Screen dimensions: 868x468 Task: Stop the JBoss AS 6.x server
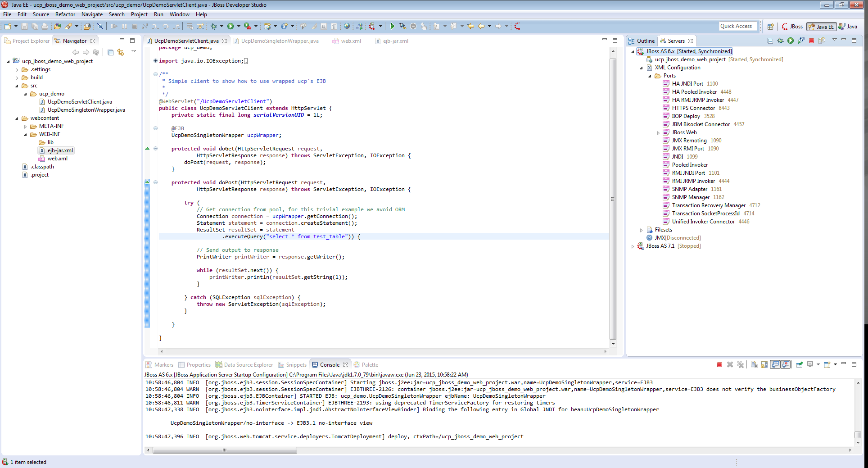812,41
